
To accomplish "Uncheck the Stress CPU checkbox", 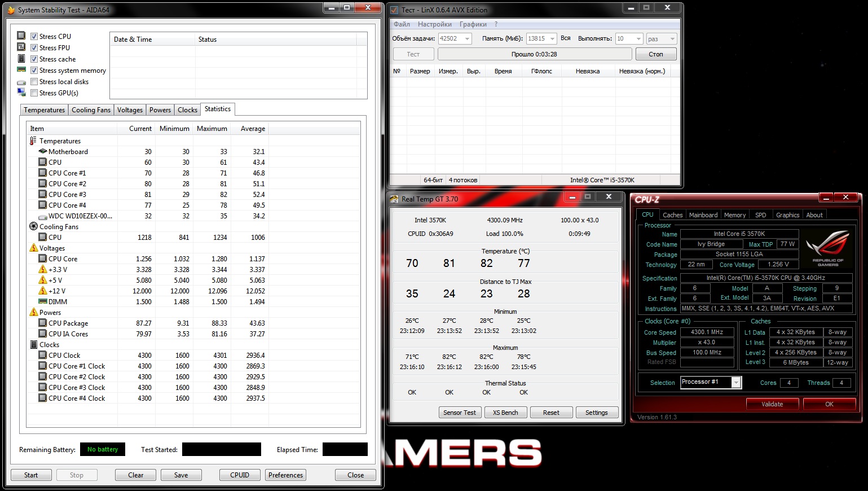I will (x=34, y=36).
